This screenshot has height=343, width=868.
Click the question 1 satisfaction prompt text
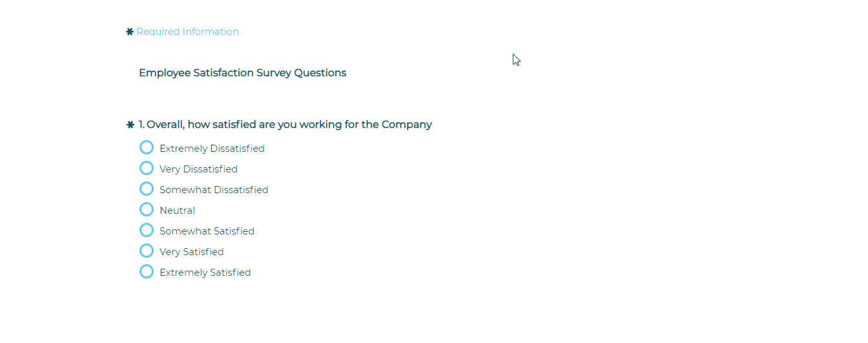(285, 125)
